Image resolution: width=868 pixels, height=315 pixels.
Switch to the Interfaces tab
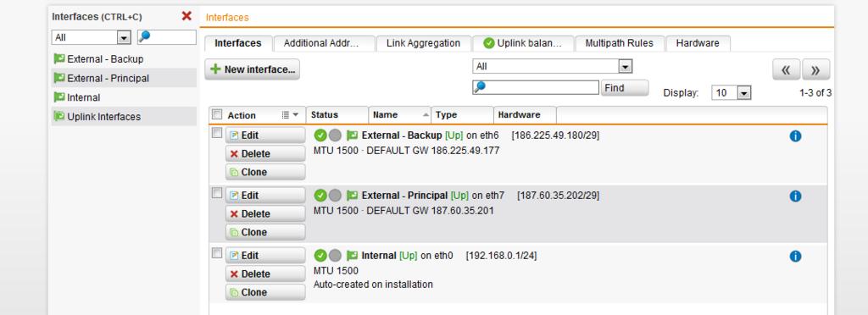click(238, 43)
